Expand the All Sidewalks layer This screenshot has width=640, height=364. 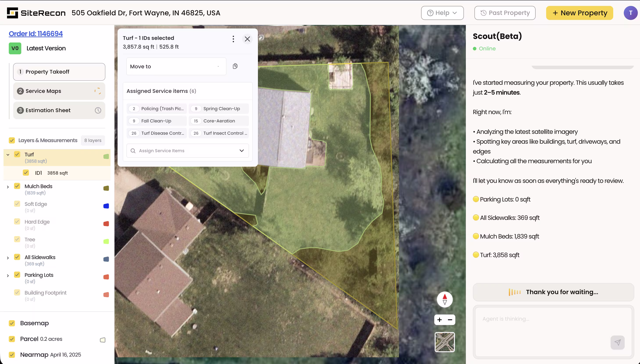[x=8, y=258]
